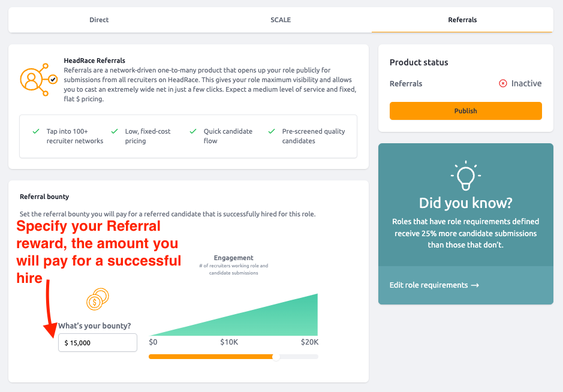
Task: Click checkmark beside Quick candidate flow
Action: pos(193,131)
